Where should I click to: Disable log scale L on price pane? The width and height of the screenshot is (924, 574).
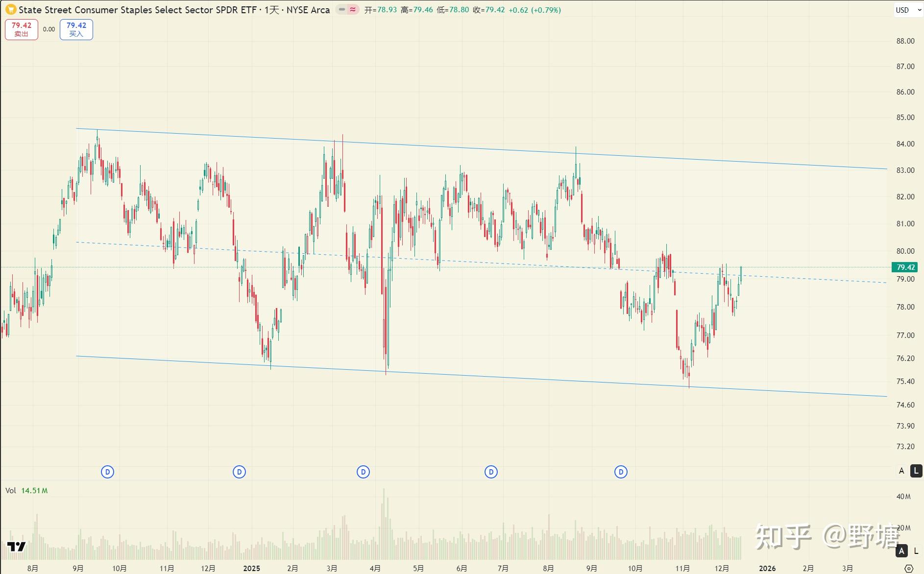coord(916,471)
